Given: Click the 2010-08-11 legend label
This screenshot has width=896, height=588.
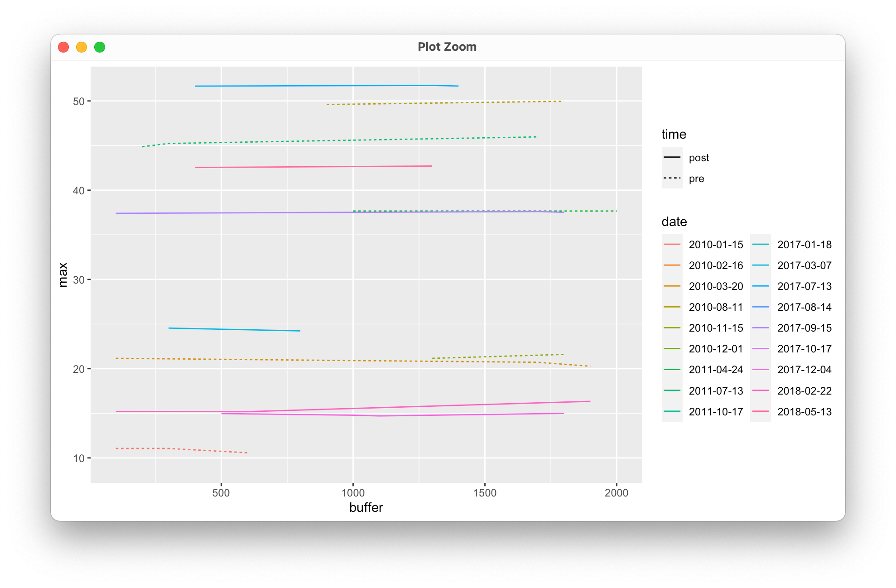Looking at the screenshot, I should click(716, 307).
